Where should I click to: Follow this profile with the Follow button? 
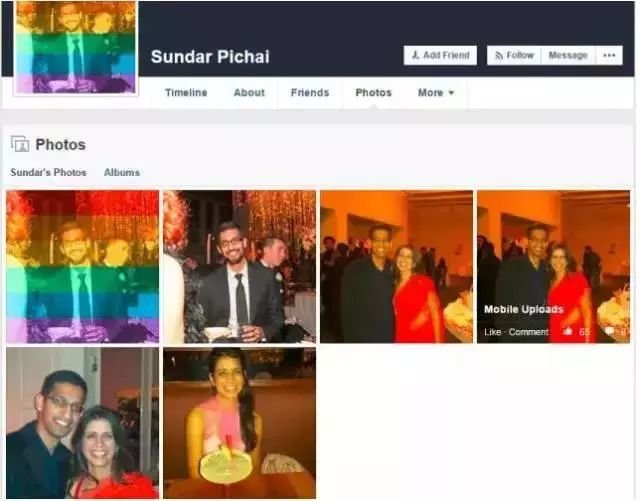pos(514,55)
